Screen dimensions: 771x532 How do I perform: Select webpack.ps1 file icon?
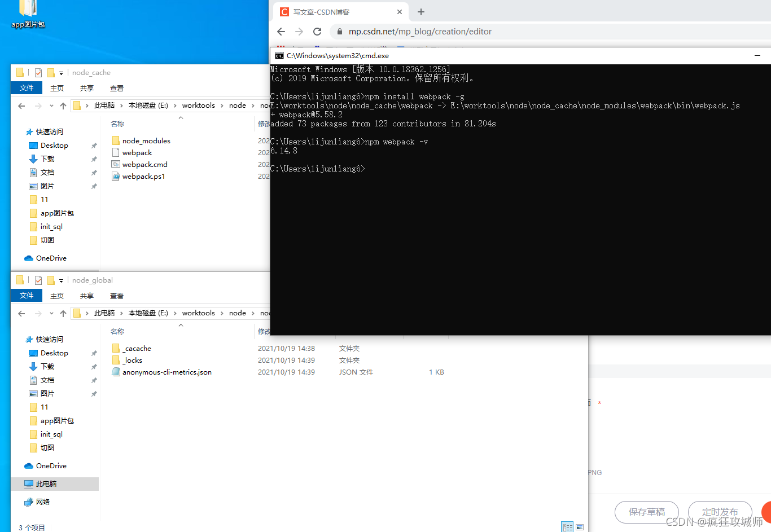[116, 177]
